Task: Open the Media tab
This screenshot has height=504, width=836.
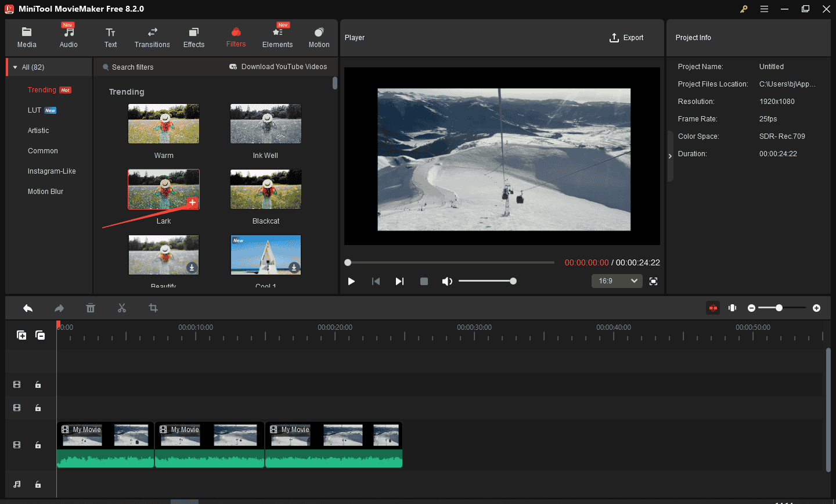Action: tap(27, 38)
